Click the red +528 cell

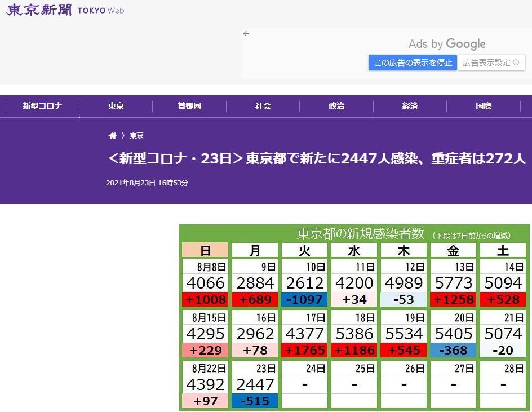(503, 299)
